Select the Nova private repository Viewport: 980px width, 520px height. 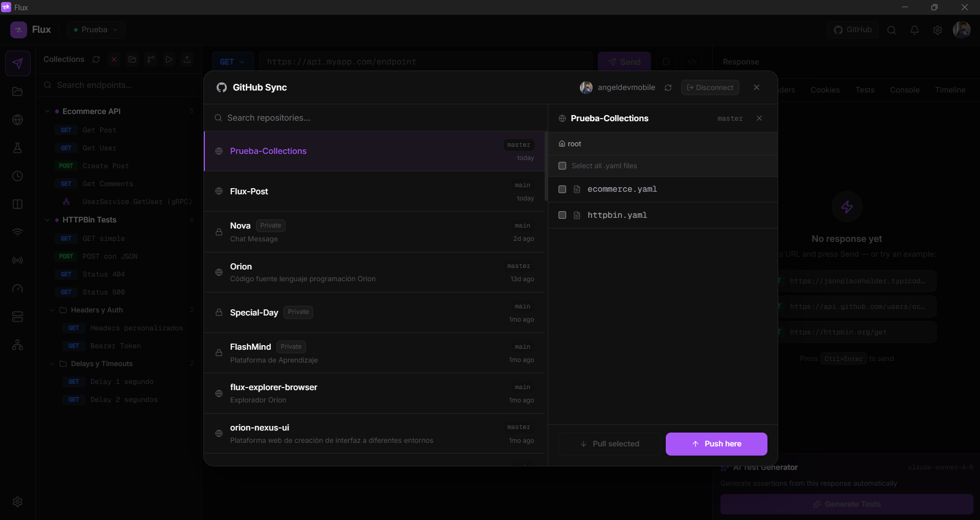point(375,232)
